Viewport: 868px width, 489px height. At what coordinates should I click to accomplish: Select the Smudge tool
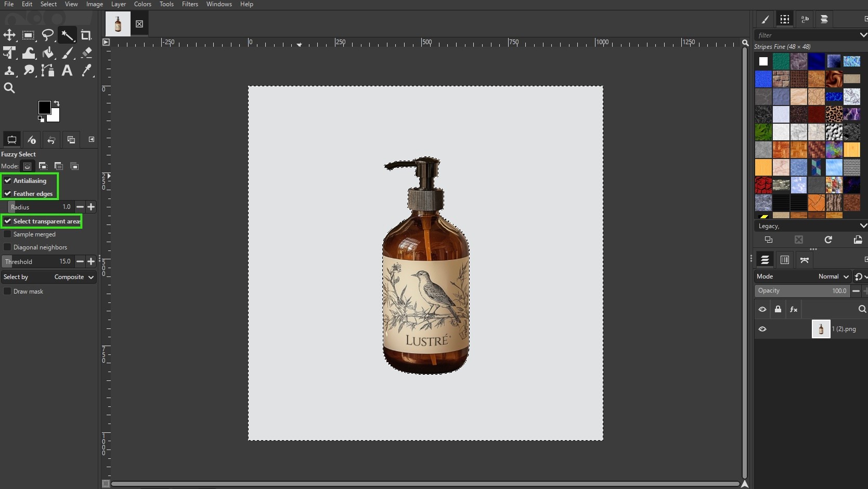(x=29, y=71)
